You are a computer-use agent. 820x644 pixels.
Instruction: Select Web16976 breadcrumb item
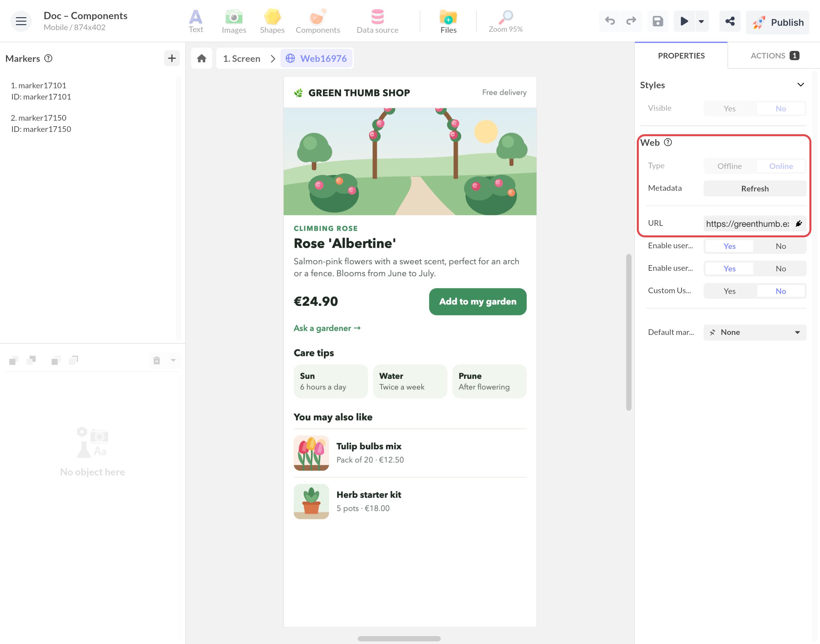tap(316, 59)
